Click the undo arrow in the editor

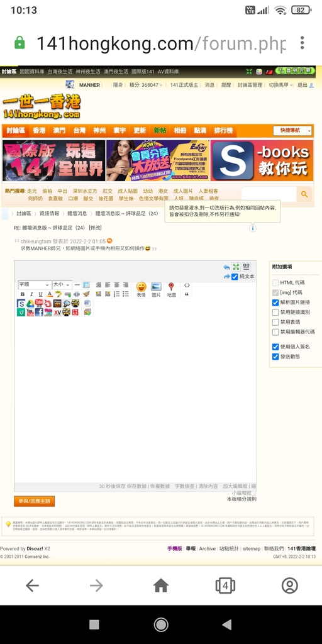click(x=226, y=267)
